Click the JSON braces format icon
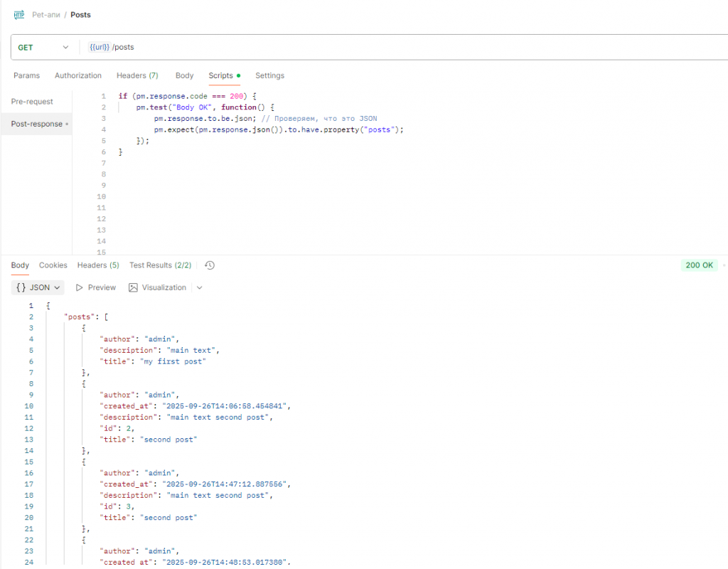This screenshot has width=728, height=569. [x=21, y=287]
